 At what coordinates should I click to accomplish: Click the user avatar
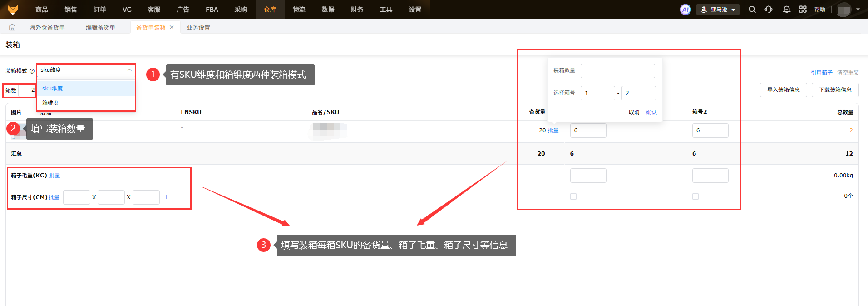843,10
